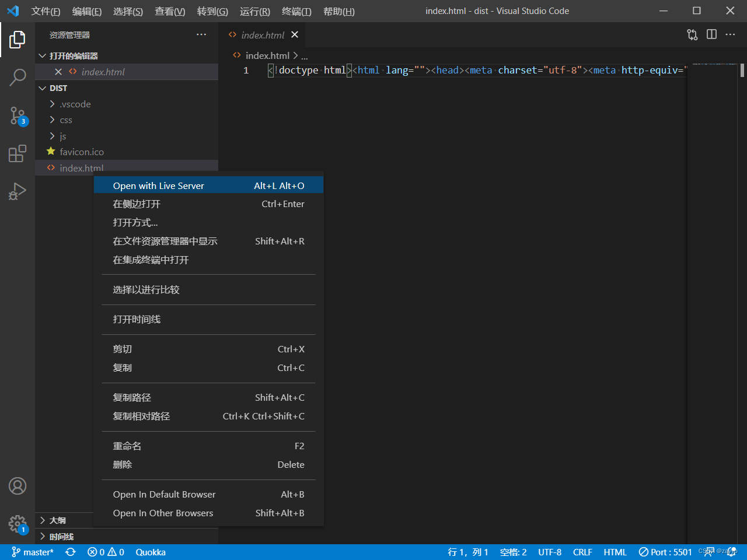747x560 pixels.
Task: Open the Explorer view in activity bar
Action: [x=18, y=40]
